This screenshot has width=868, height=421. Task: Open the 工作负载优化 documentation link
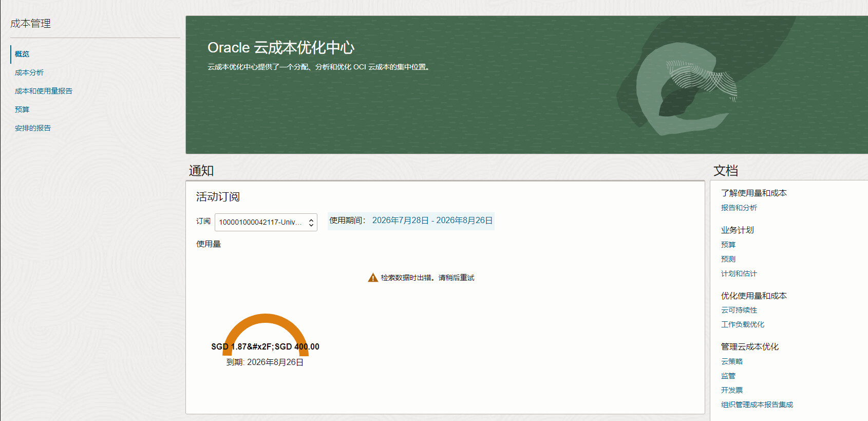coord(743,324)
